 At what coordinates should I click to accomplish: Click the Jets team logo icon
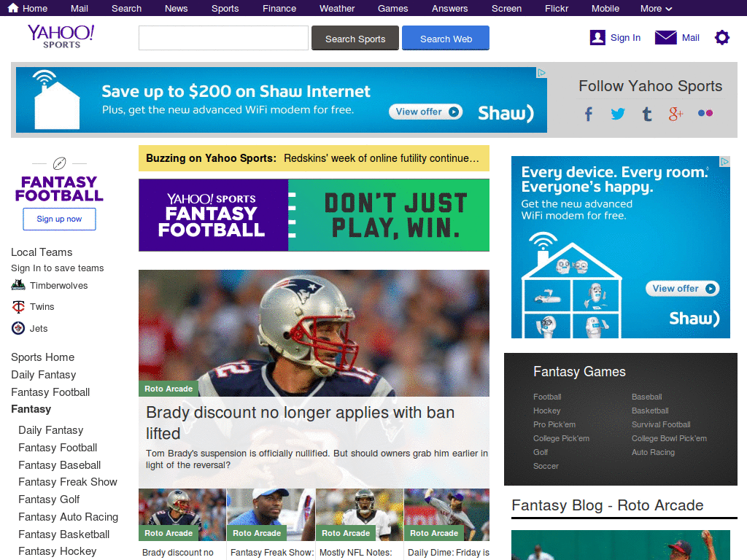pos(18,328)
